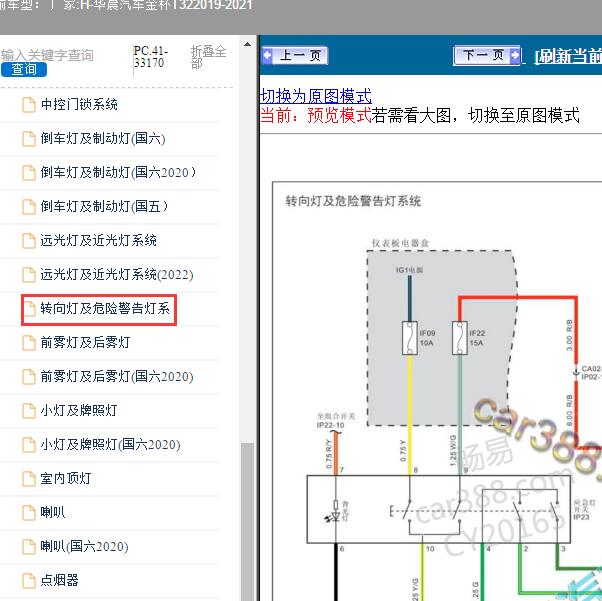This screenshot has height=601, width=602.
Task: Go to previous page with 上一页
Action: click(295, 56)
